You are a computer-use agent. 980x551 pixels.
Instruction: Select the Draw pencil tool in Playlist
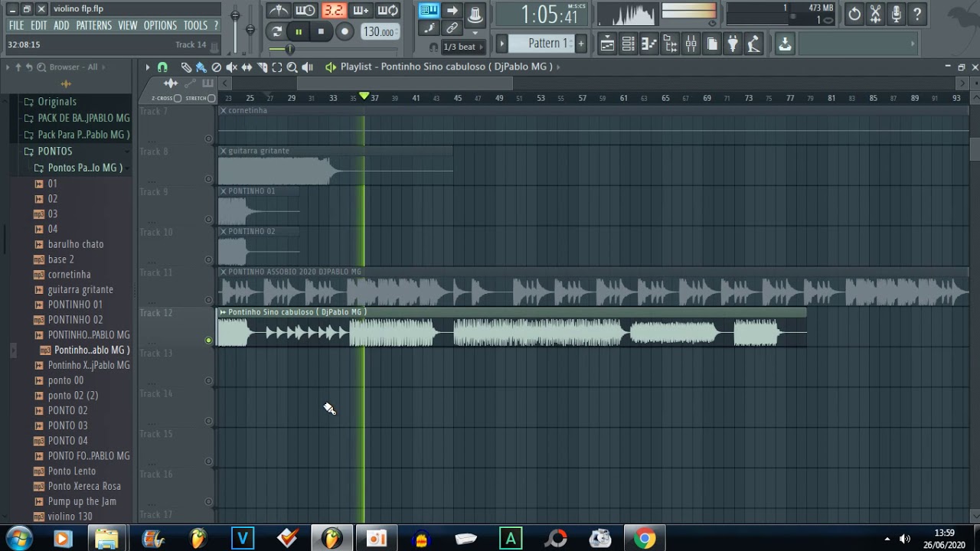point(186,67)
